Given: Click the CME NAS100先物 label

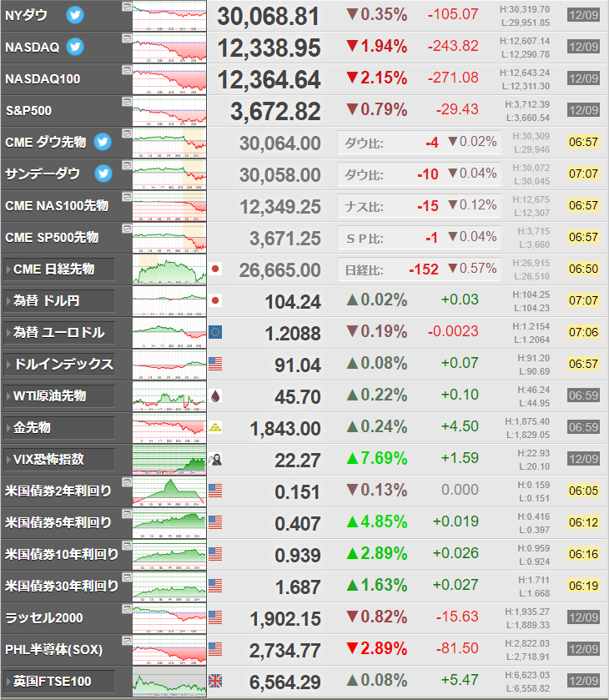Looking at the screenshot, I should 57,206.
